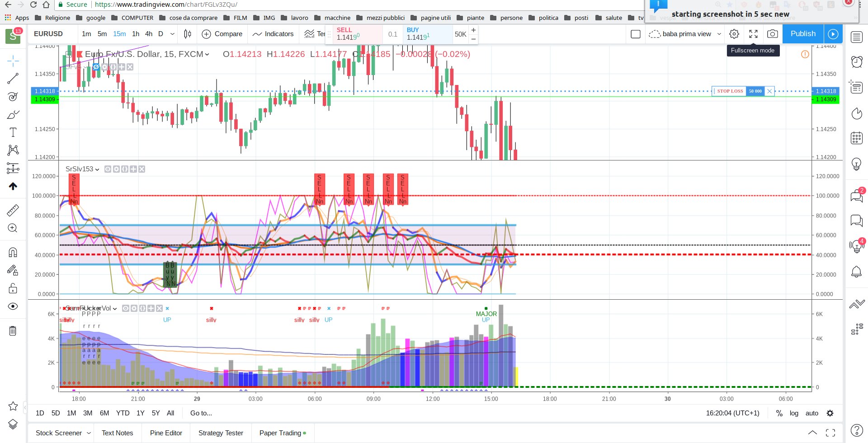Toggle hide all drawings eye icon
Viewport: 868px width, 443px height.
click(13, 306)
